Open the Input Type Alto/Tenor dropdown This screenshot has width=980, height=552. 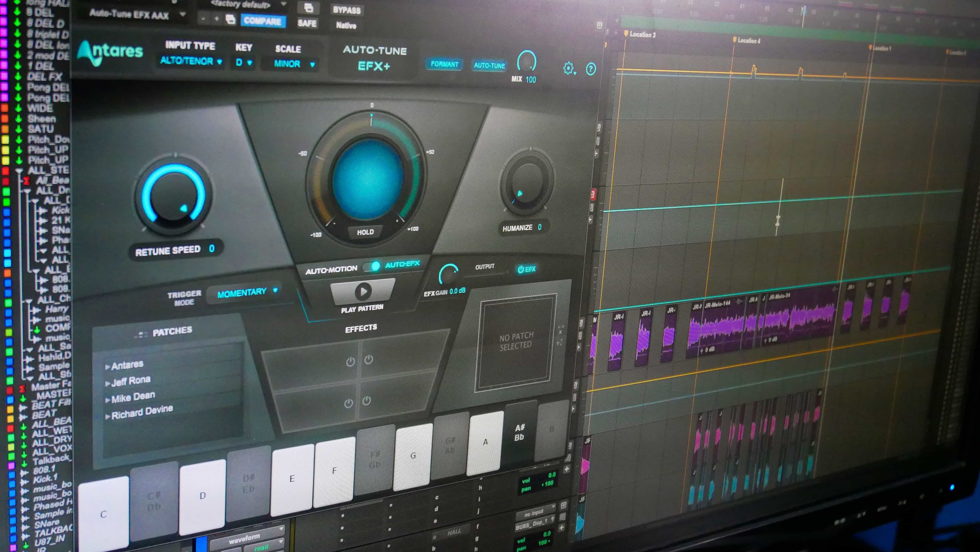point(191,61)
